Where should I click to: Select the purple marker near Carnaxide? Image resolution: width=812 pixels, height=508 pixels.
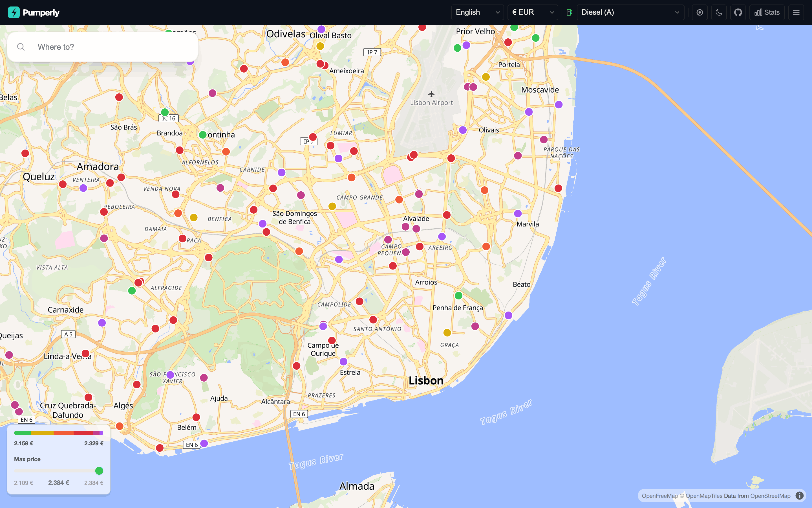tap(102, 323)
